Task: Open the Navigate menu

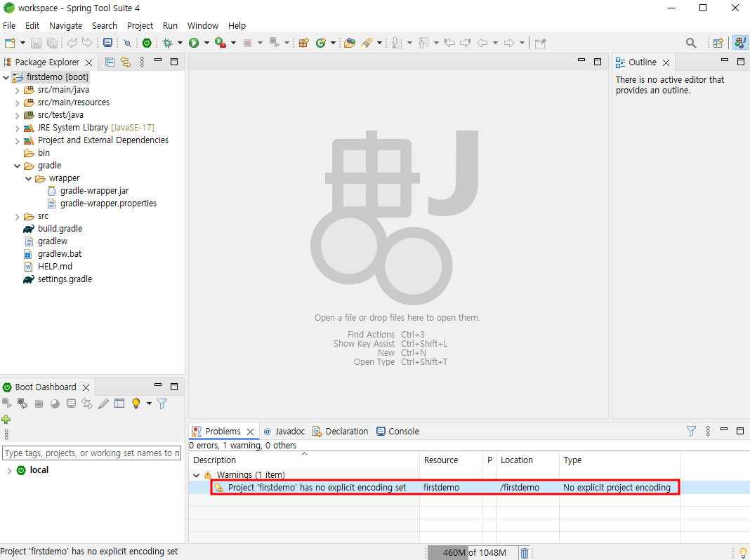Action: (x=65, y=26)
